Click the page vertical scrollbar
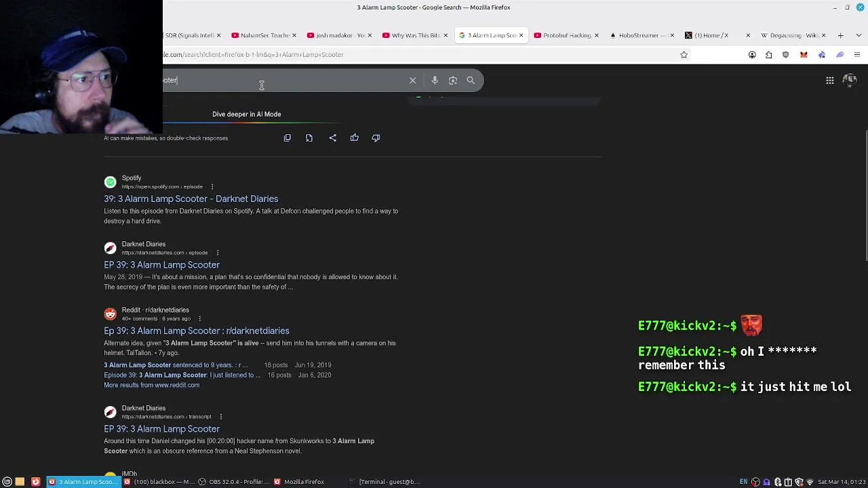 coord(865,197)
